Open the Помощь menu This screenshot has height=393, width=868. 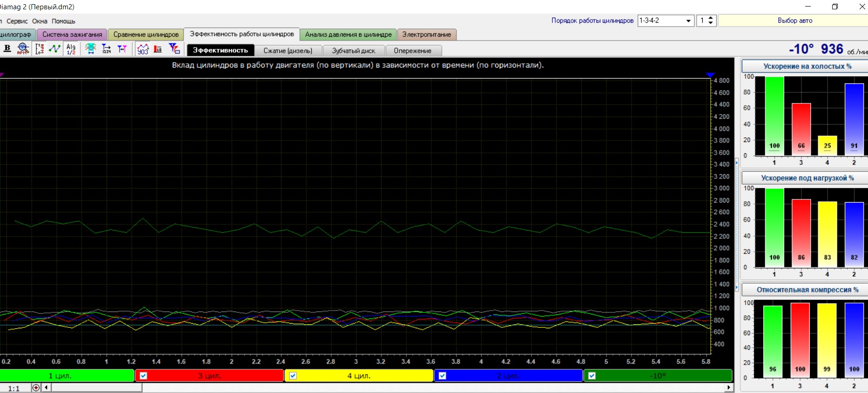[x=63, y=21]
